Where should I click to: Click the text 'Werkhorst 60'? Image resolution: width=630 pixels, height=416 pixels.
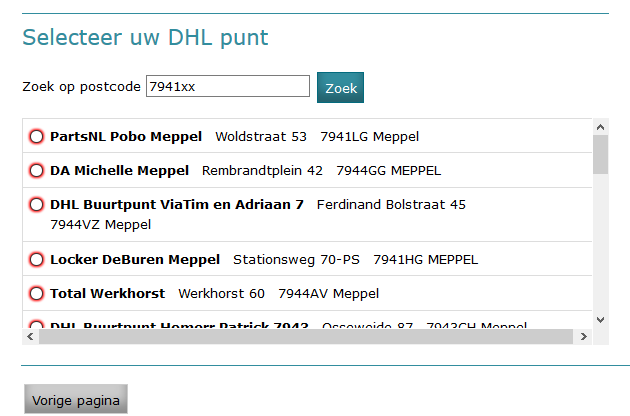point(221,294)
